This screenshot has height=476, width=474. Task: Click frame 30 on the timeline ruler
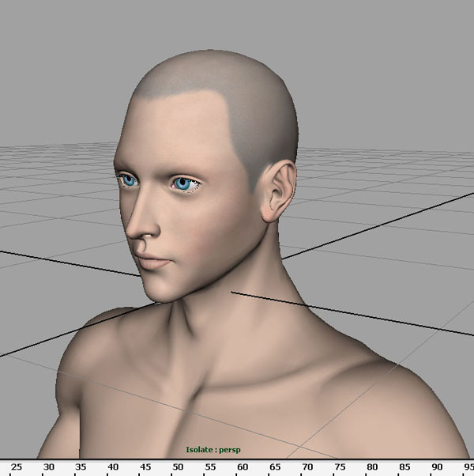(48, 467)
